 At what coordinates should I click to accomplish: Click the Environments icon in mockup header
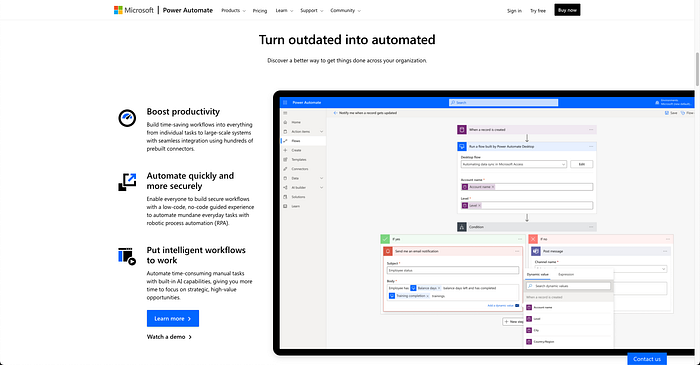pos(657,103)
